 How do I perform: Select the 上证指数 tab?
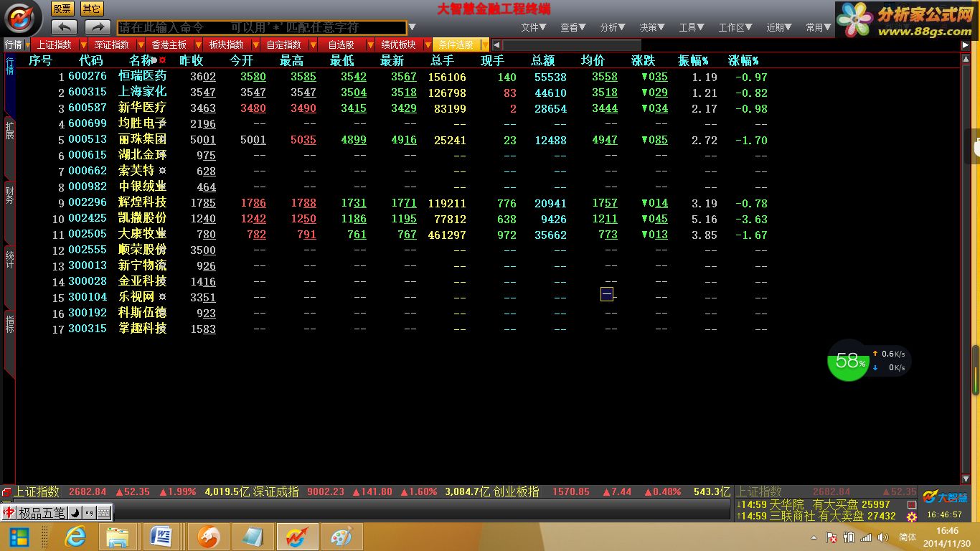pos(55,44)
